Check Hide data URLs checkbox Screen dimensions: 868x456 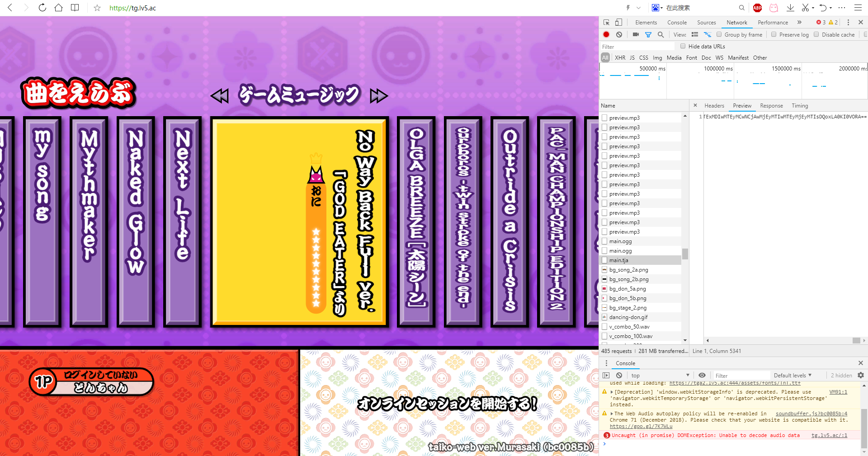[x=683, y=46]
